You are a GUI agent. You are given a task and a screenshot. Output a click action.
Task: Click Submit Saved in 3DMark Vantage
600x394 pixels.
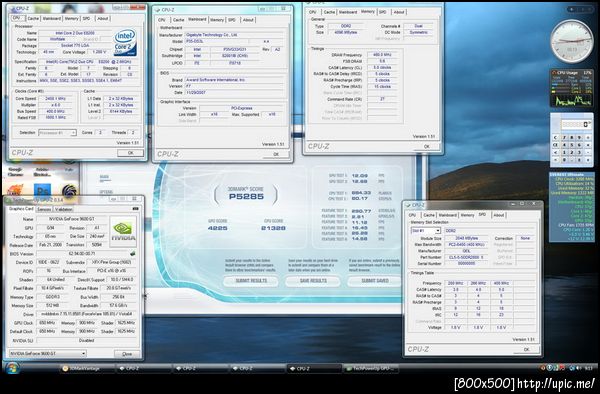click(375, 281)
